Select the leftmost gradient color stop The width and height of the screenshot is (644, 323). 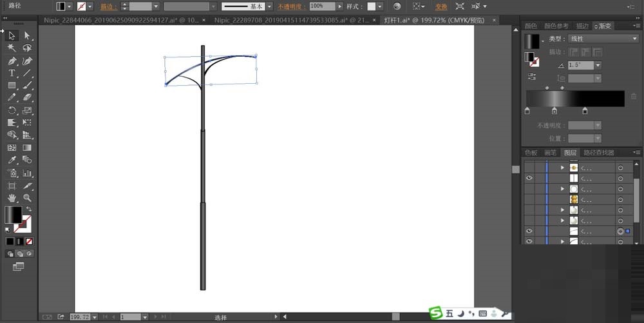pos(527,111)
